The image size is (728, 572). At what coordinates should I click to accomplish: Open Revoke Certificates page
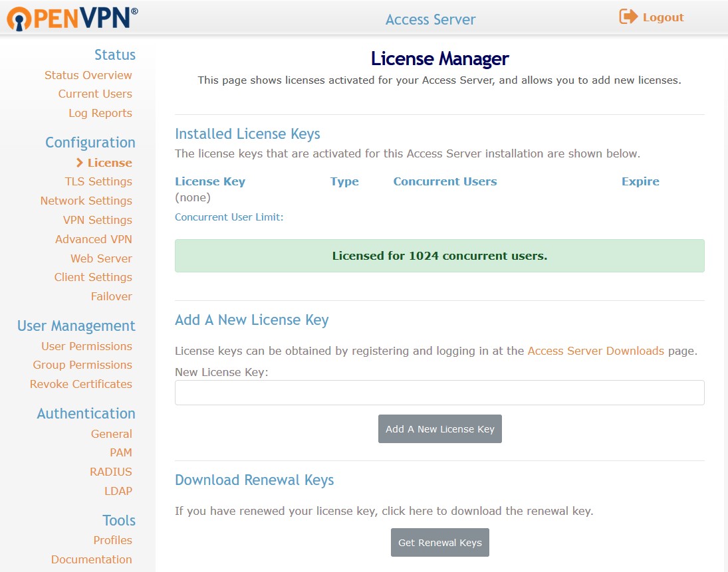pyautogui.click(x=81, y=384)
